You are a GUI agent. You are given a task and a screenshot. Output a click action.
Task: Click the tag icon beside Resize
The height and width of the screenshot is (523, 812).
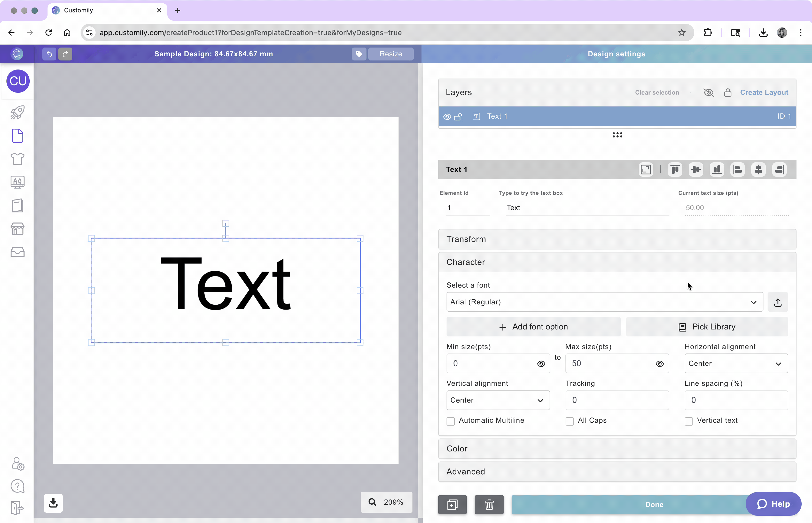(x=359, y=54)
